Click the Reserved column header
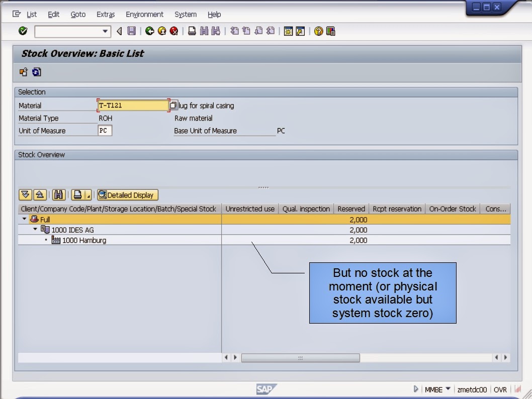The width and height of the screenshot is (532, 399). pyautogui.click(x=351, y=209)
